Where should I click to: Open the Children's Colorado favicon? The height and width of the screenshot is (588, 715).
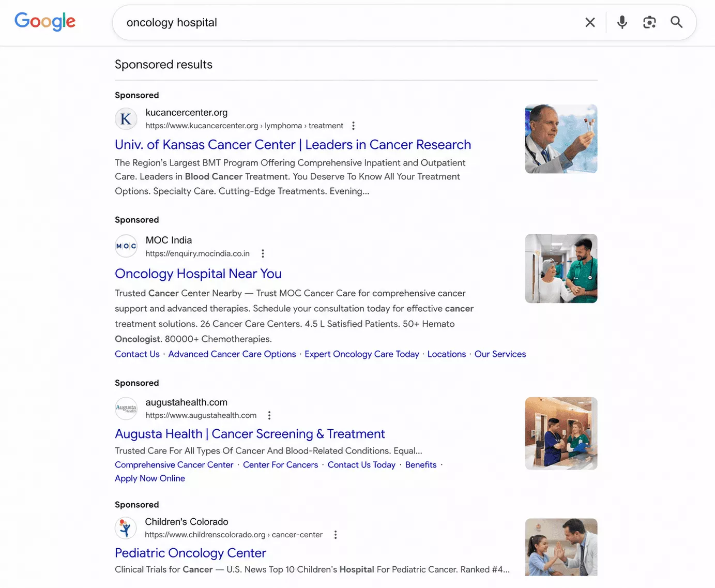click(126, 528)
